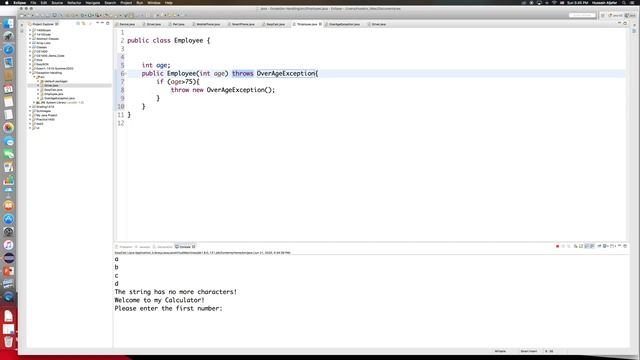Switch to the Java perspective
Screen dimensions: 640x360
631,15
